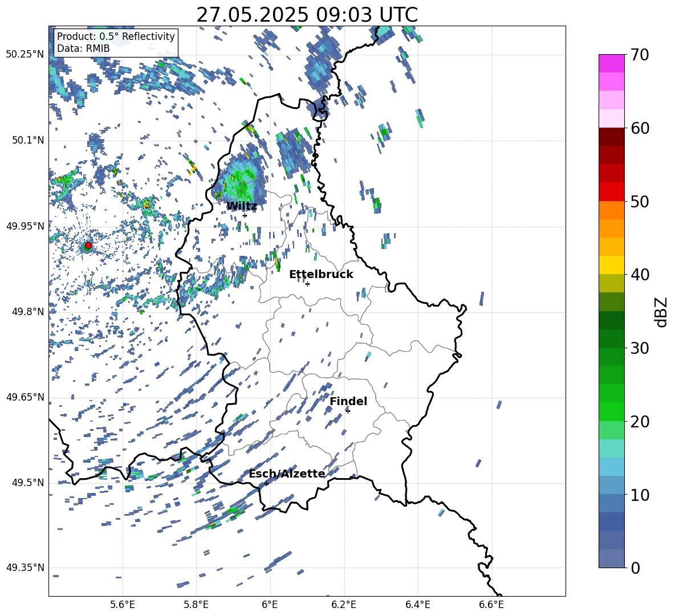Image resolution: width=675 pixels, height=616 pixels.
Task: Click the colorbar tick label 50
Action: pyautogui.click(x=640, y=202)
